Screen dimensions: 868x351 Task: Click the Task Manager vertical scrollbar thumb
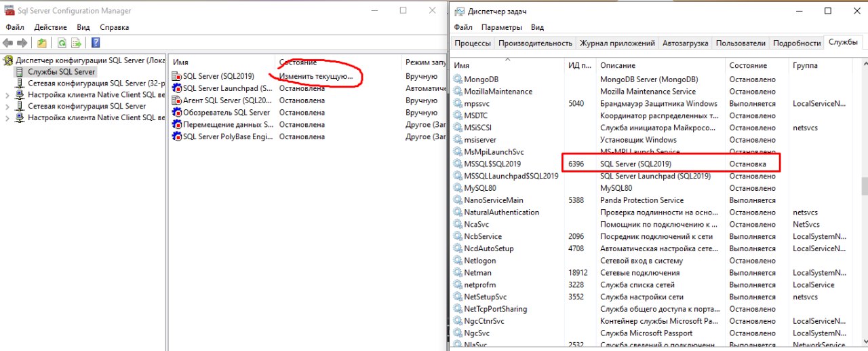coord(864,186)
